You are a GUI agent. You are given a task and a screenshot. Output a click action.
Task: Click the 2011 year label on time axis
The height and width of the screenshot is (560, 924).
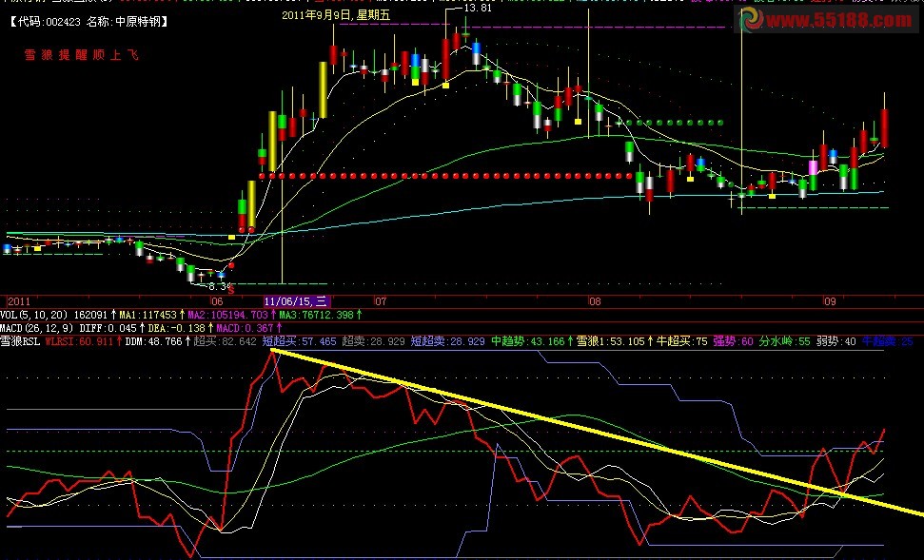pos(18,301)
